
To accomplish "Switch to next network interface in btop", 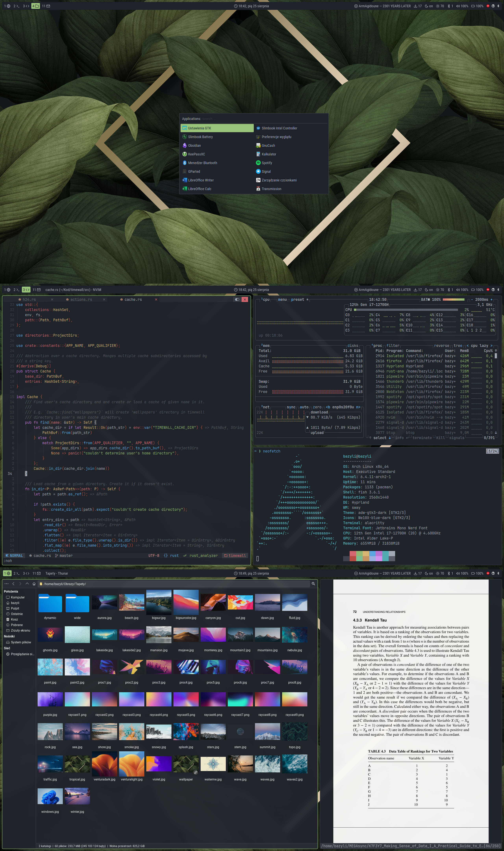I will coord(358,407).
